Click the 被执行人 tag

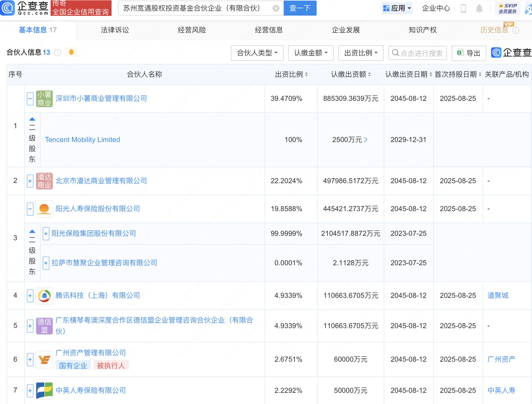(111, 366)
